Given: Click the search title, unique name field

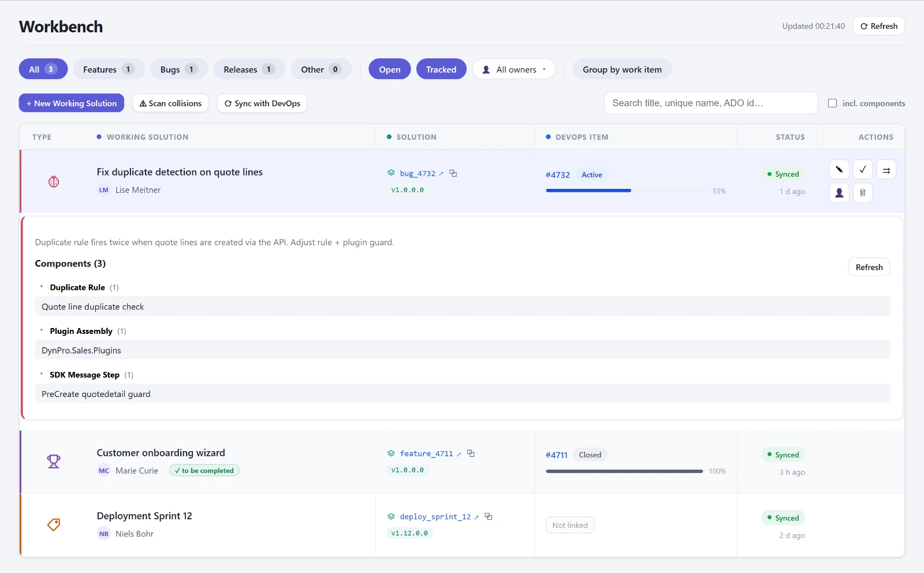Looking at the screenshot, I should point(711,103).
